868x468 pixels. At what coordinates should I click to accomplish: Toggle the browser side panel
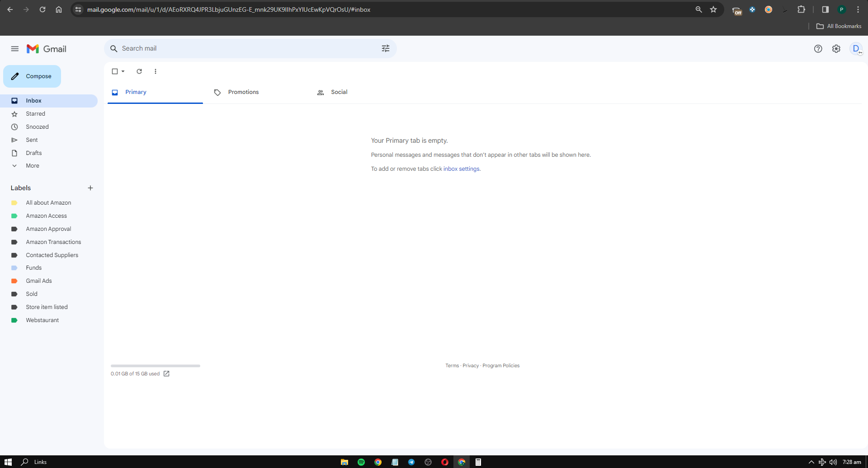825,9
